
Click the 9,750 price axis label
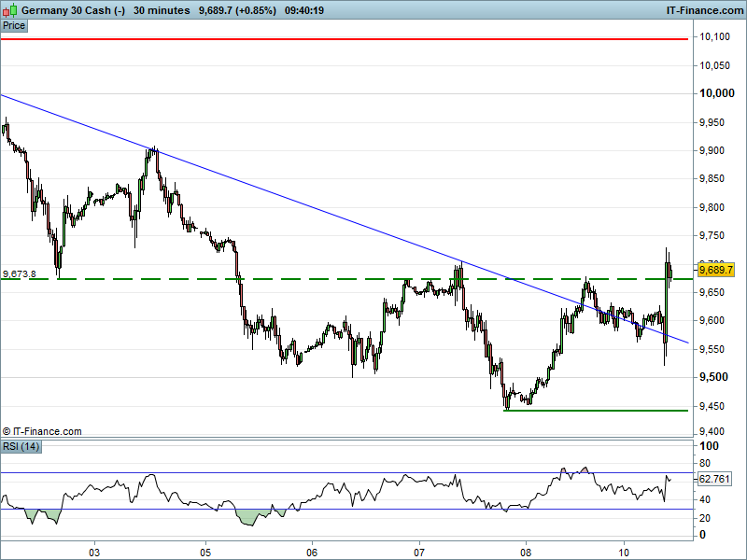click(712, 235)
